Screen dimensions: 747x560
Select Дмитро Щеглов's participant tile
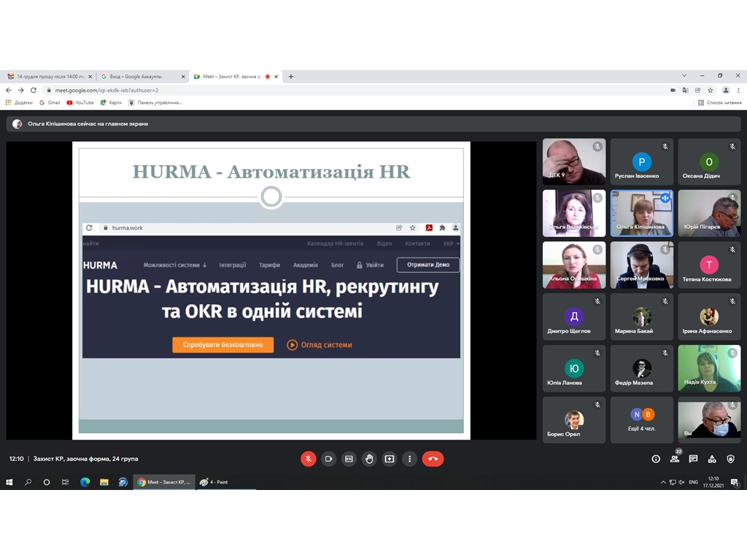click(x=574, y=316)
